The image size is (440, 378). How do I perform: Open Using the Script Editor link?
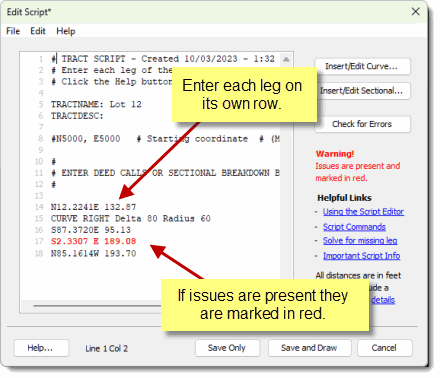pos(363,212)
